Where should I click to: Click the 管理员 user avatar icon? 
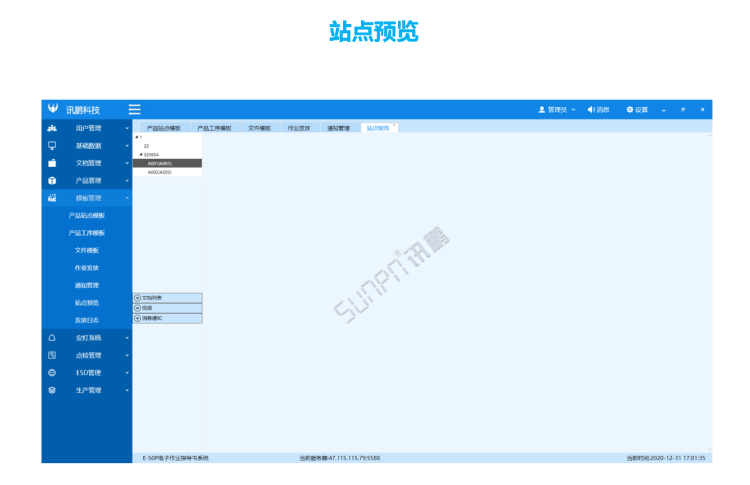point(542,110)
